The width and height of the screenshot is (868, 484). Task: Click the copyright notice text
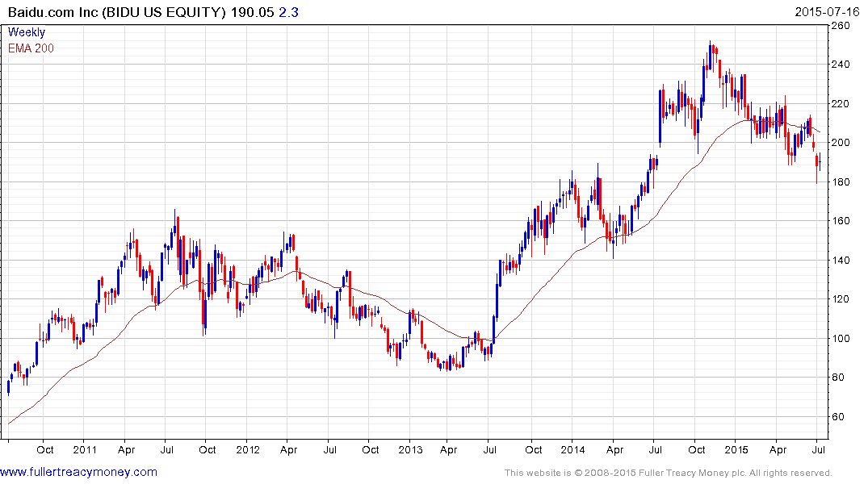pyautogui.click(x=669, y=474)
